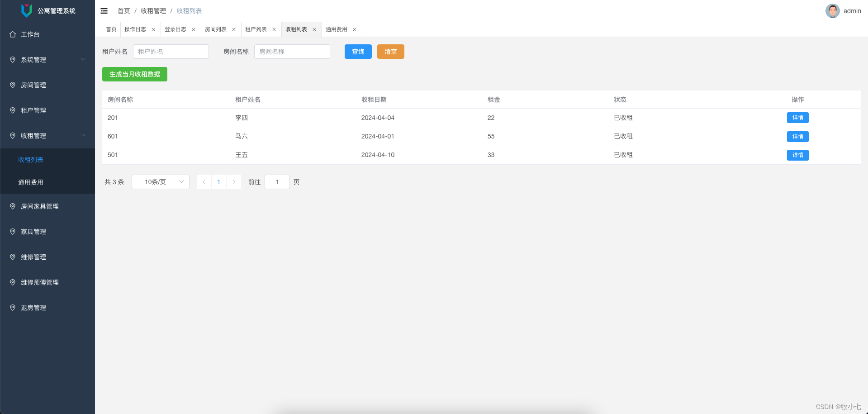Viewport: 868px width, 414px height.
Task: Select page 1 in pagination
Action: pos(219,182)
